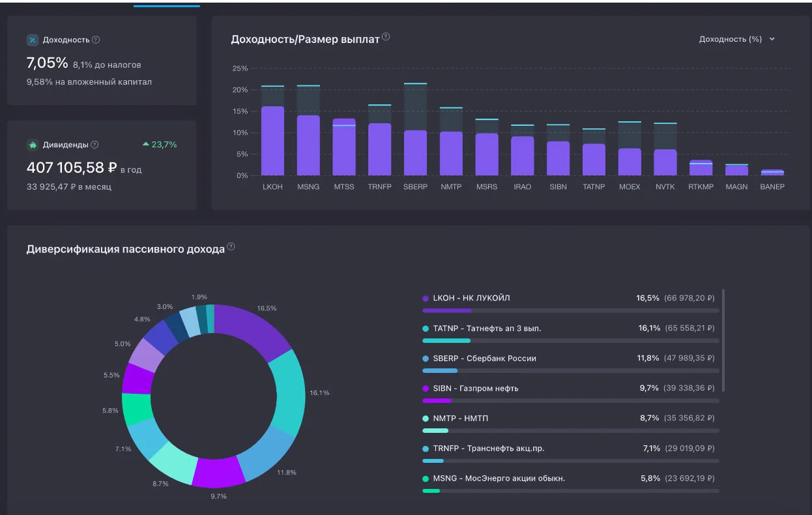
Task: Select the SBERP bar in the chart
Action: 415,153
